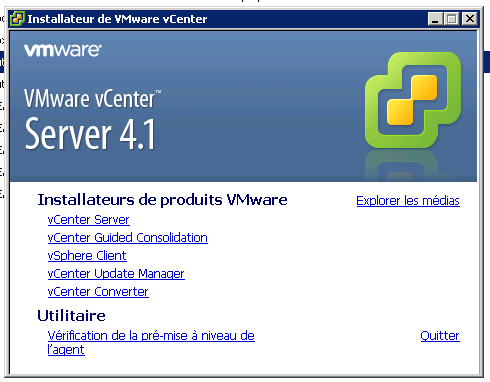This screenshot has height=382, width=490.
Task: Open vCenter Update Manager installer
Action: (116, 274)
